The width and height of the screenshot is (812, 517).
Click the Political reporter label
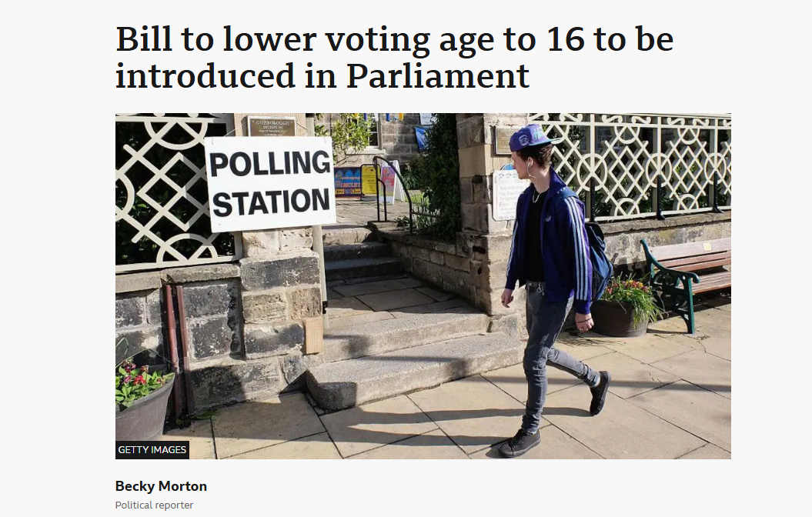(x=154, y=505)
